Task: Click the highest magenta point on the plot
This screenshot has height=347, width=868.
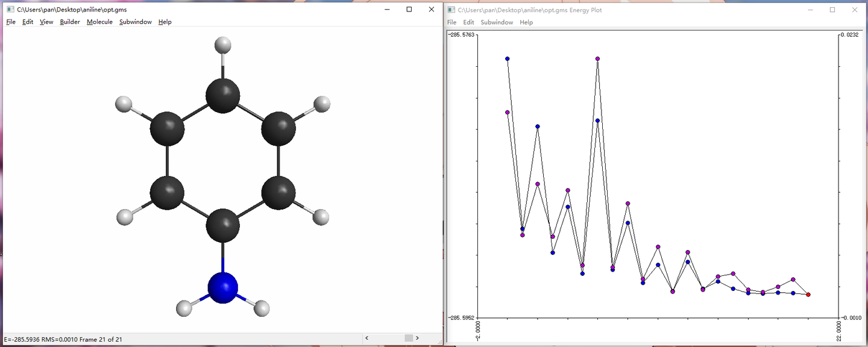Action: [x=597, y=59]
